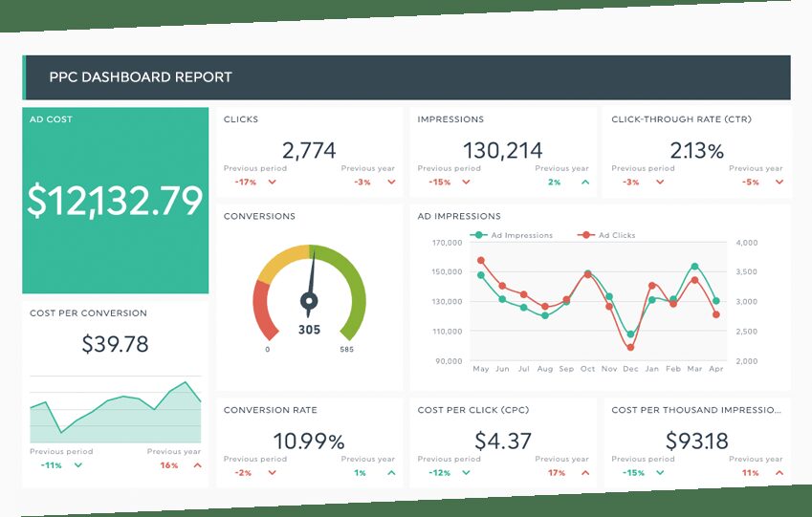Toggle the Ad Impressions legend entry
The width and height of the screenshot is (812, 517).
(512, 235)
